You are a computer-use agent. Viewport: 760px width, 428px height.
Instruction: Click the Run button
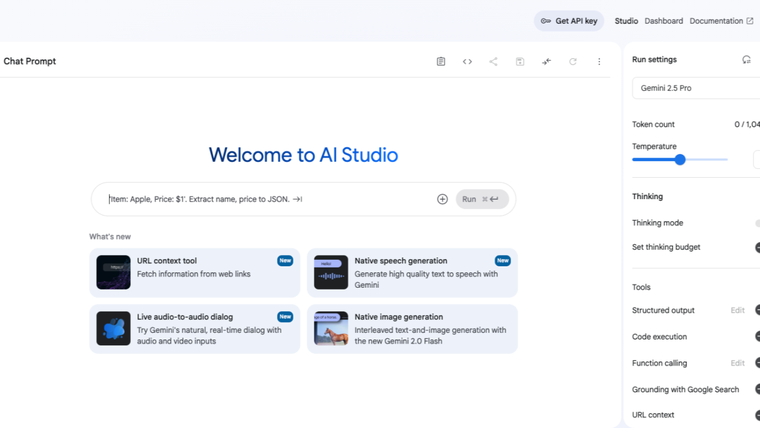482,199
